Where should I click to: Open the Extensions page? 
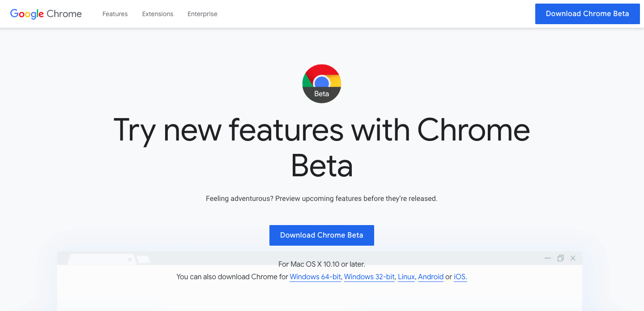coord(158,14)
